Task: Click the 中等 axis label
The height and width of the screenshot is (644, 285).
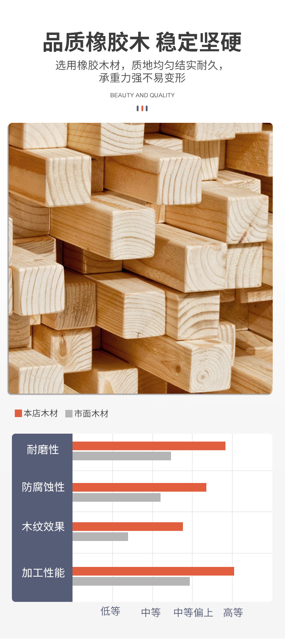Action: (151, 612)
